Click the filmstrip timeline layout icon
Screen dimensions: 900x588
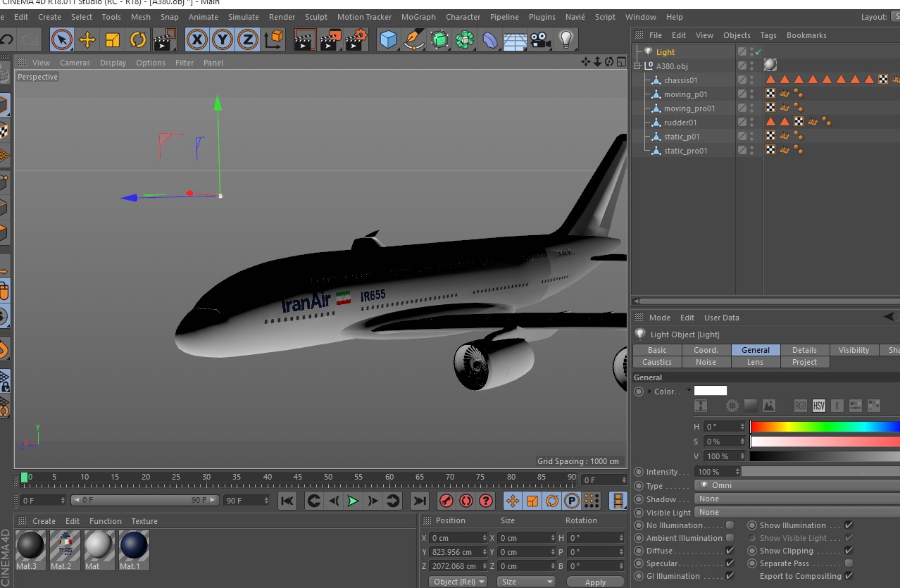coord(618,501)
